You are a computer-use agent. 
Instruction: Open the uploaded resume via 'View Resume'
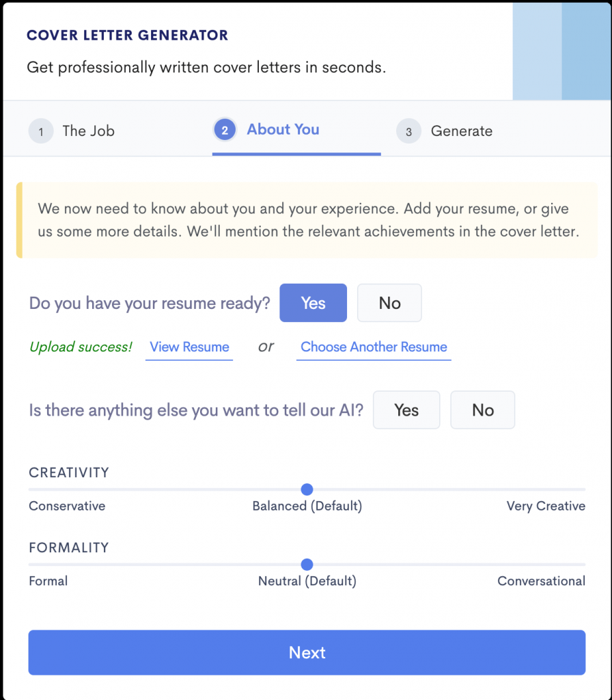tap(189, 347)
